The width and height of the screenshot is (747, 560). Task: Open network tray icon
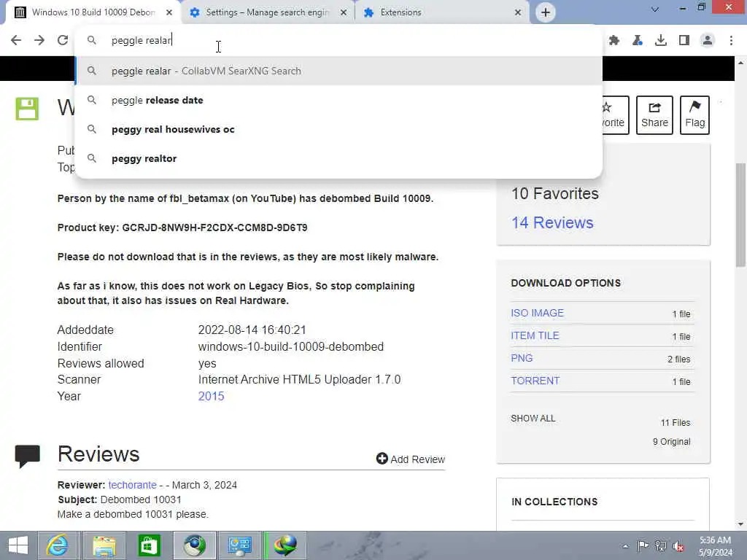tap(660, 546)
